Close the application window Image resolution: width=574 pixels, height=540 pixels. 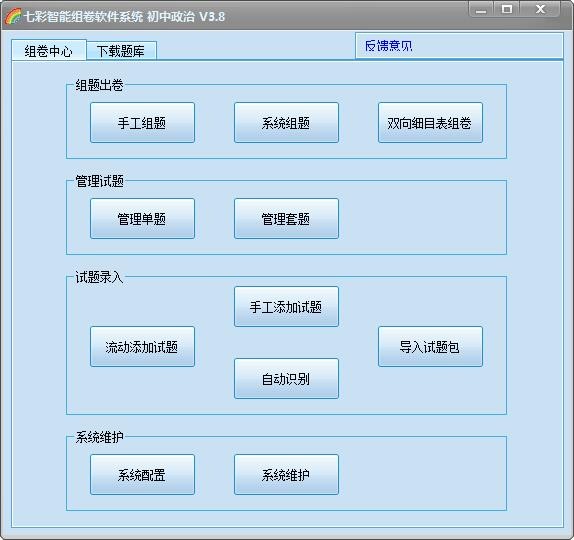[540, 9]
